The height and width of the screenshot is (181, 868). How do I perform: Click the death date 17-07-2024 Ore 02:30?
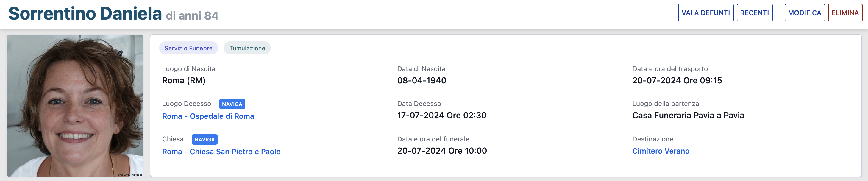point(441,115)
